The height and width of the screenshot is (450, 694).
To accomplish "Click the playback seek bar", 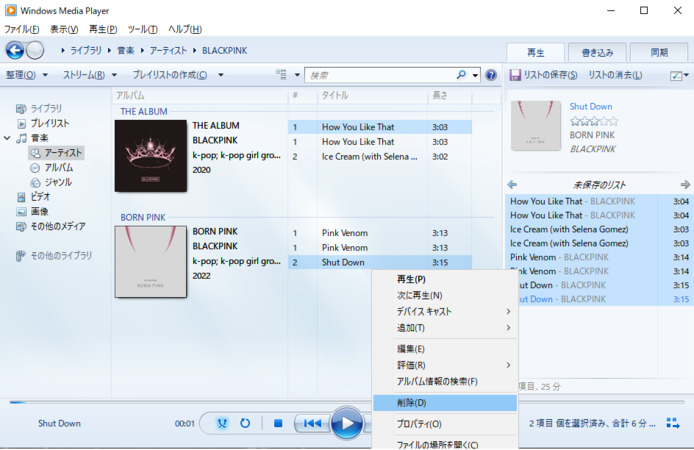I will pyautogui.click(x=347, y=402).
